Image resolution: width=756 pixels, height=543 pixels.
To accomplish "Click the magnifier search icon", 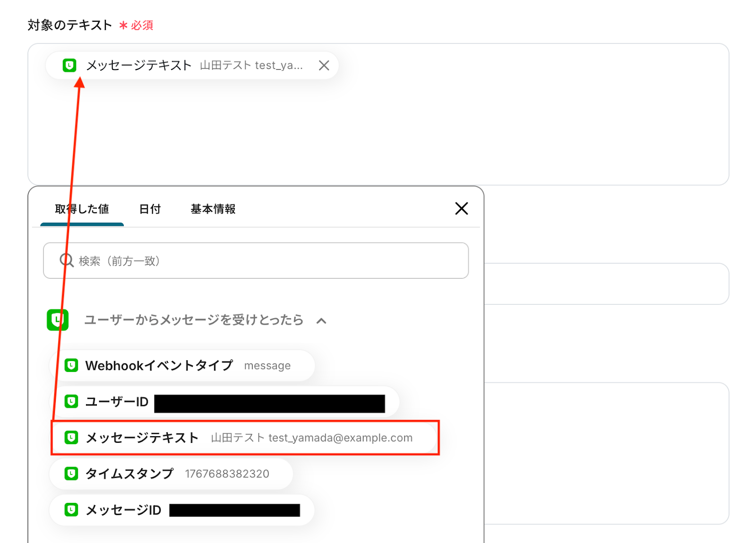I will (x=67, y=260).
